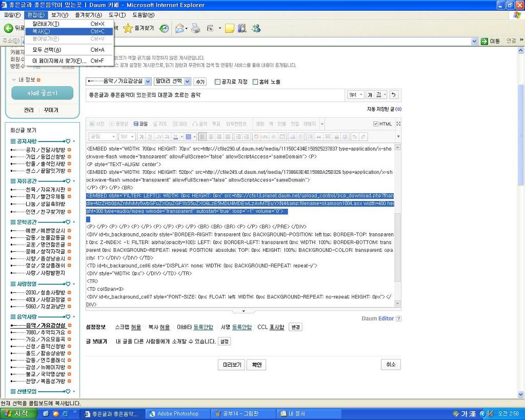Open the font color dropdown in editor toolbar

tap(182, 136)
